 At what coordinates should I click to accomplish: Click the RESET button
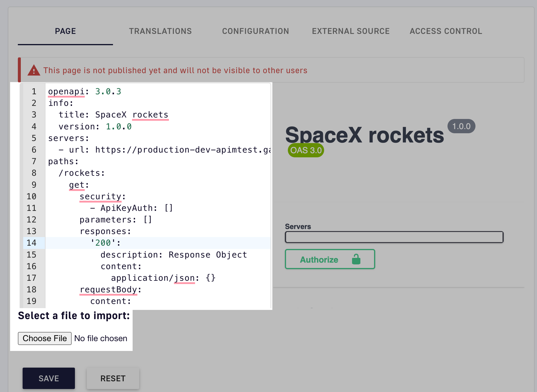(x=113, y=378)
